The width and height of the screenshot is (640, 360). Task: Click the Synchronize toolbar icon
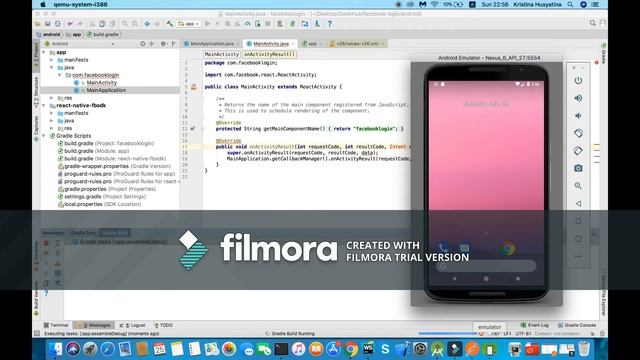[x=58, y=24]
